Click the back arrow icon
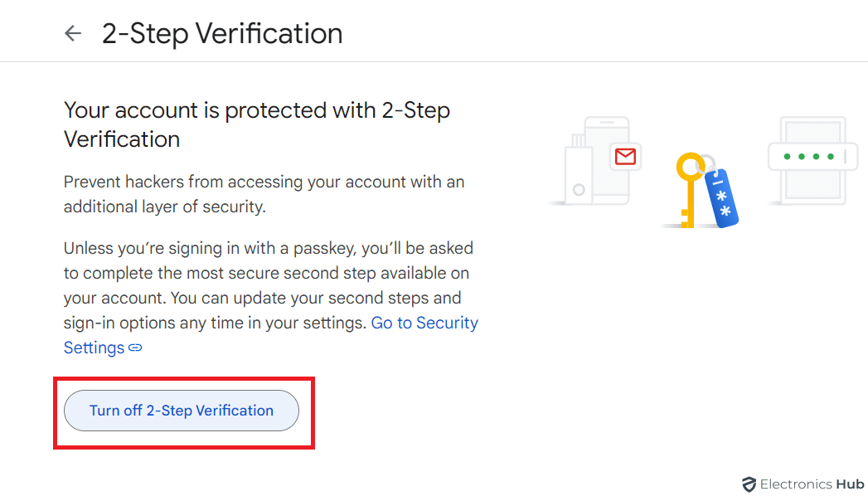Viewport: 868px width, 496px height. click(x=72, y=33)
